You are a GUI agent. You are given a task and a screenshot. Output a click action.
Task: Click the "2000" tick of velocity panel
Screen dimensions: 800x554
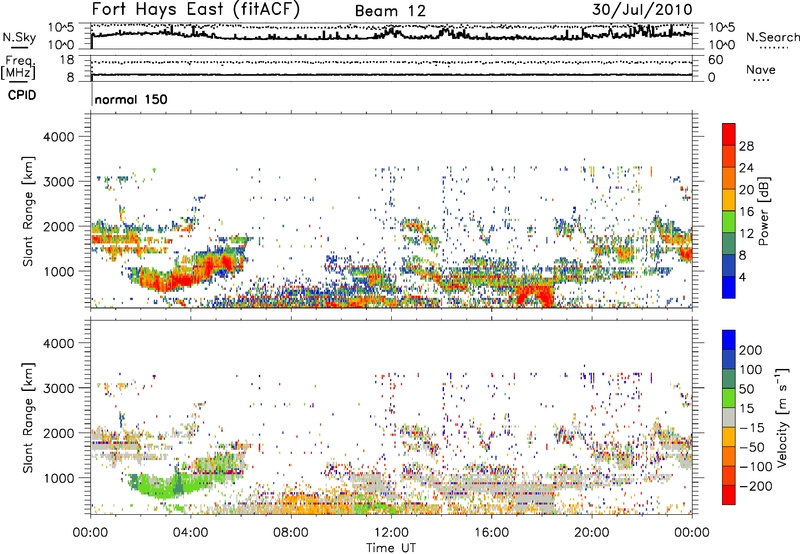point(58,433)
